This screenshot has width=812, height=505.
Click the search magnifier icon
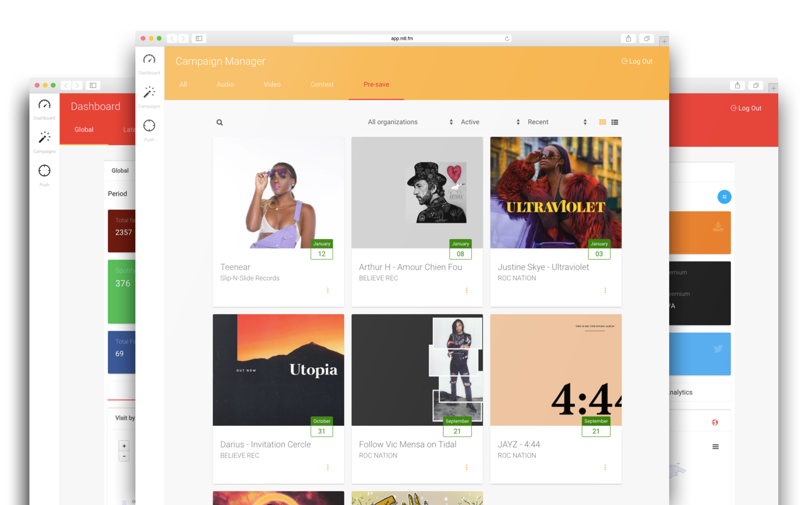219,122
